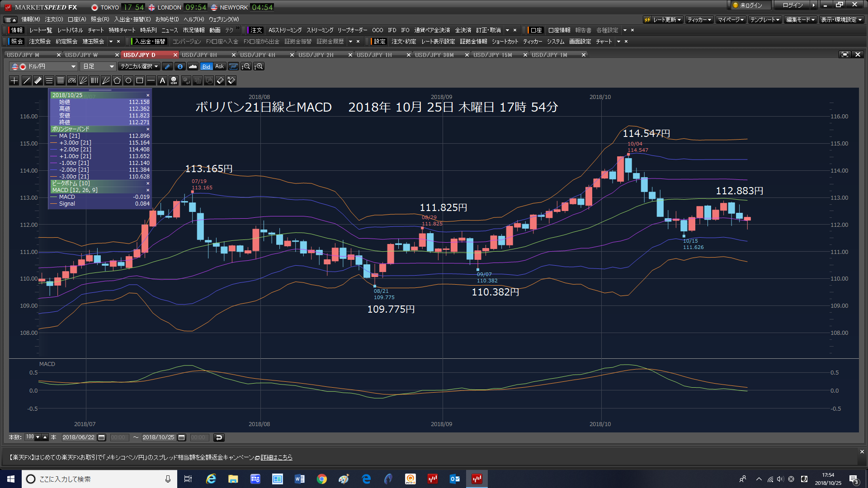The width and height of the screenshot is (868, 488).
Task: Open calendar picker for end date
Action: tap(182, 437)
